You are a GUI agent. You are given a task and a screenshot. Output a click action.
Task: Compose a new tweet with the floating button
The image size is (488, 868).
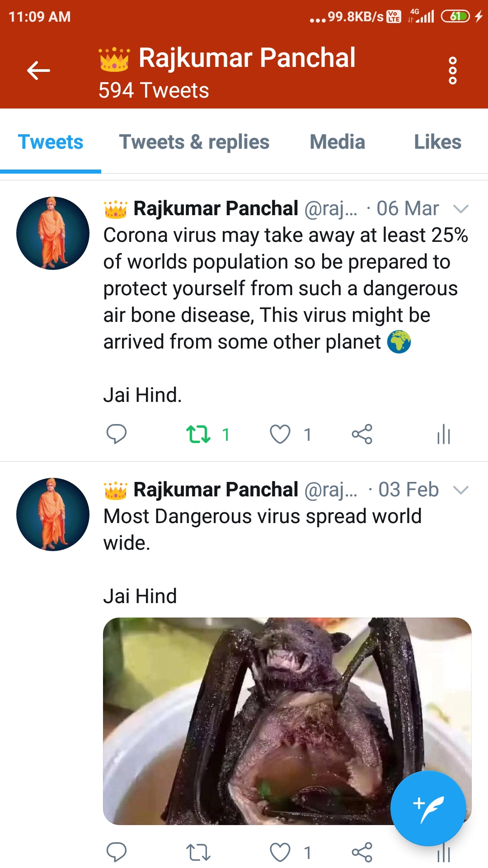(428, 808)
